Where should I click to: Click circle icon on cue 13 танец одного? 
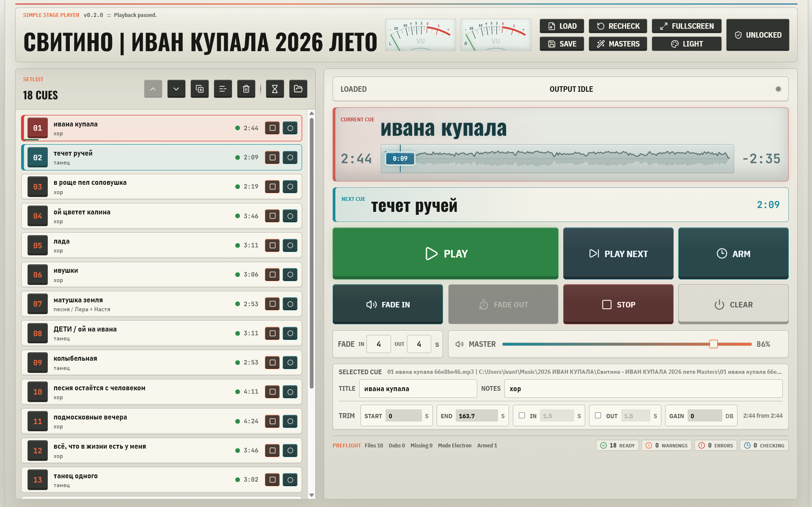click(x=290, y=480)
